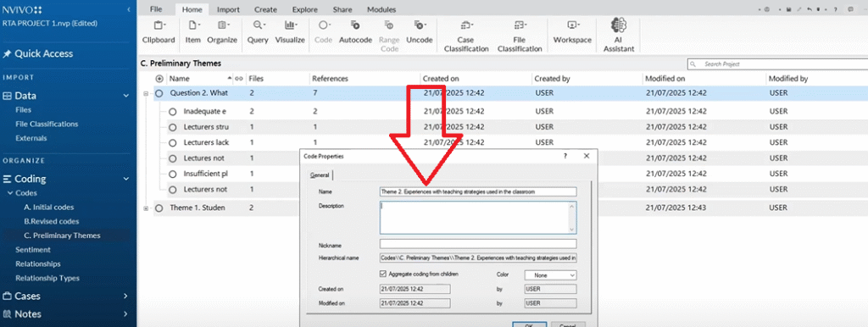Collapse the Data section chevron
This screenshot has width=868, height=327.
pos(126,96)
